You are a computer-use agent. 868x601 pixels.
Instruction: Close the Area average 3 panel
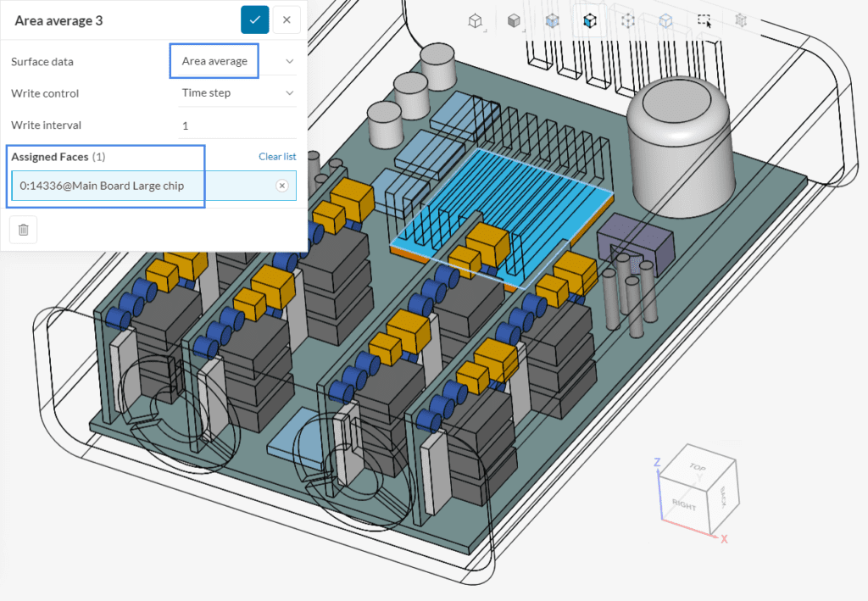(x=287, y=19)
